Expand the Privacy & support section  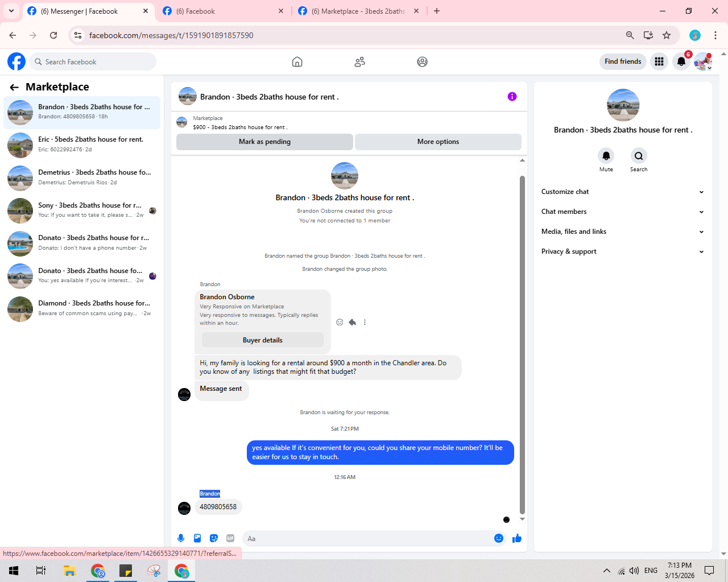point(623,251)
